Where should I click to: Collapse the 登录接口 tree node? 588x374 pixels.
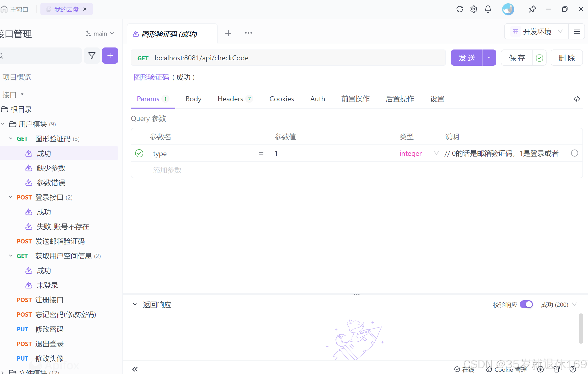point(11,197)
